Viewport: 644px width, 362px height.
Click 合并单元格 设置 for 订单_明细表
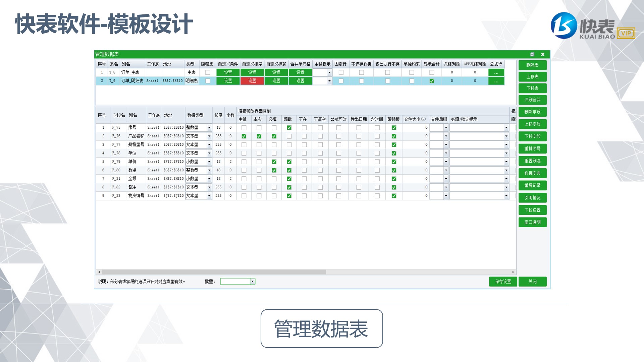tap(300, 81)
